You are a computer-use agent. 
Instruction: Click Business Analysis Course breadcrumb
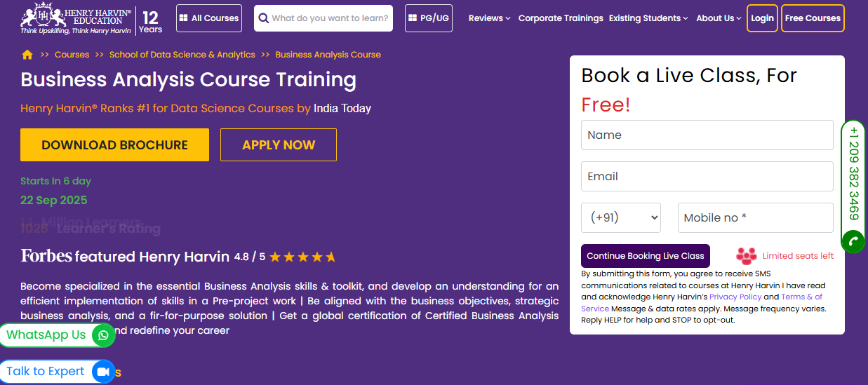pyautogui.click(x=328, y=55)
